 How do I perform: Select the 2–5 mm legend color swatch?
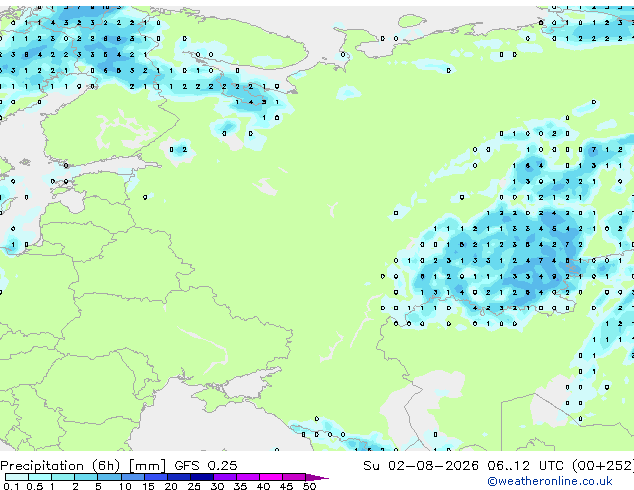(x=86, y=477)
